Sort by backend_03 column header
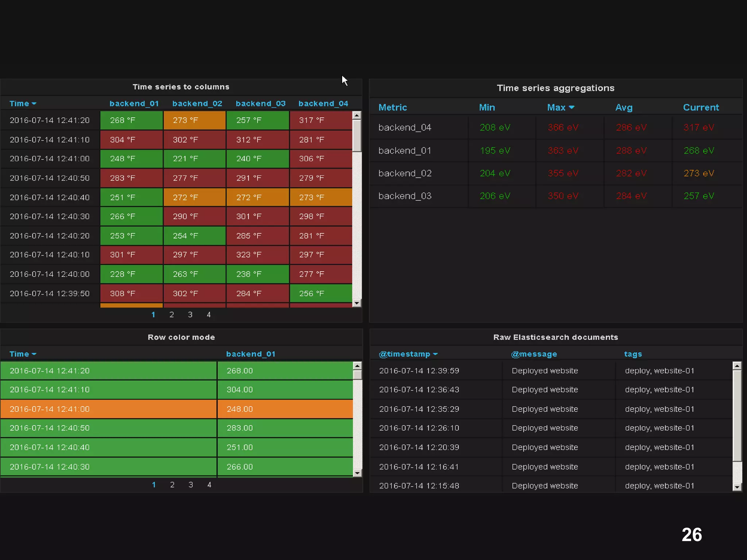 (260, 104)
